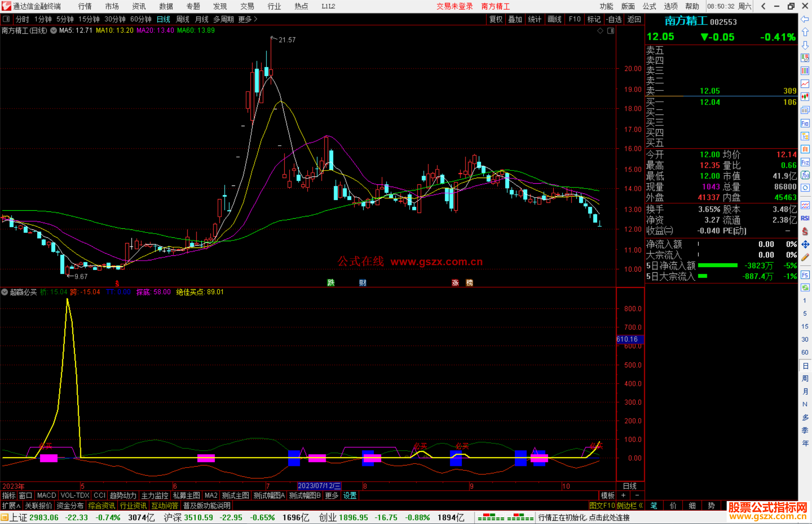
Task: Switch to VOL-TDX indicator tab
Action: click(75, 495)
